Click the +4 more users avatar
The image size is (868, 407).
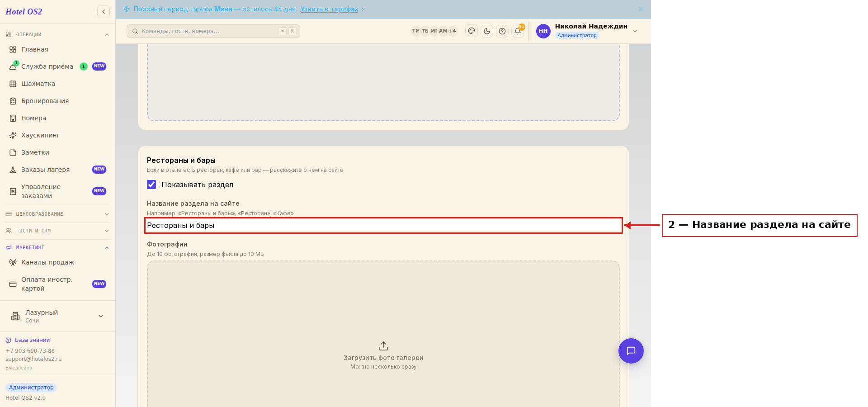pyautogui.click(x=453, y=31)
